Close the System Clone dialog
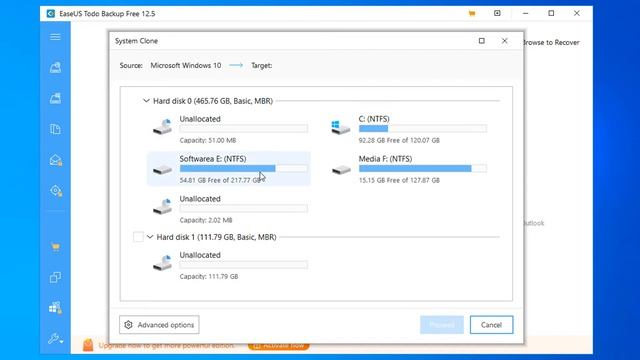This screenshot has height=360, width=640. (504, 41)
